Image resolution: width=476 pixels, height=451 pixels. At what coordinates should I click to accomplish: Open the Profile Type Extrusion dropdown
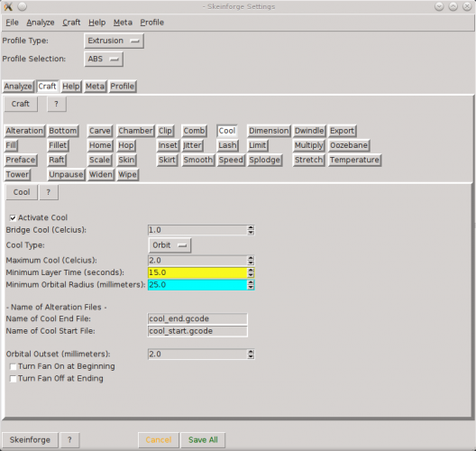(114, 41)
